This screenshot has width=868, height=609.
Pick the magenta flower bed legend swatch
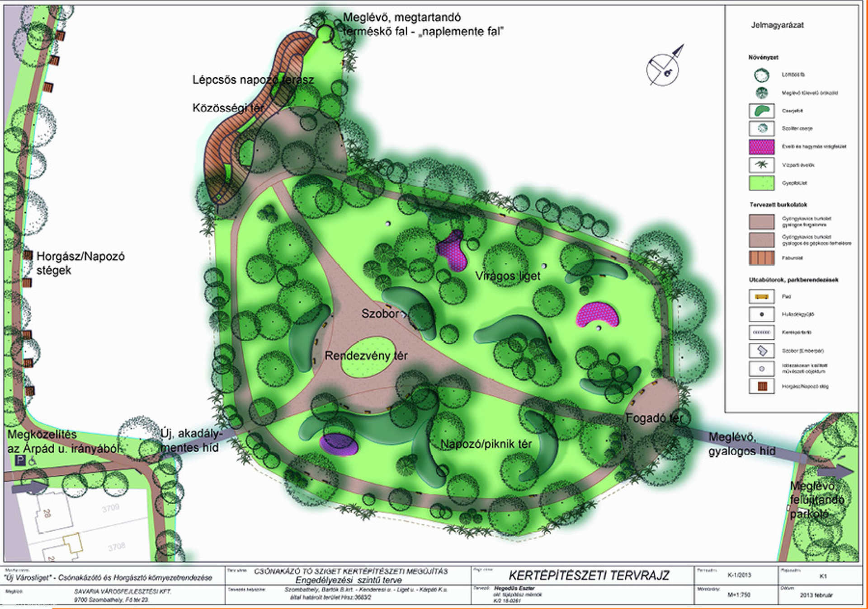point(762,147)
